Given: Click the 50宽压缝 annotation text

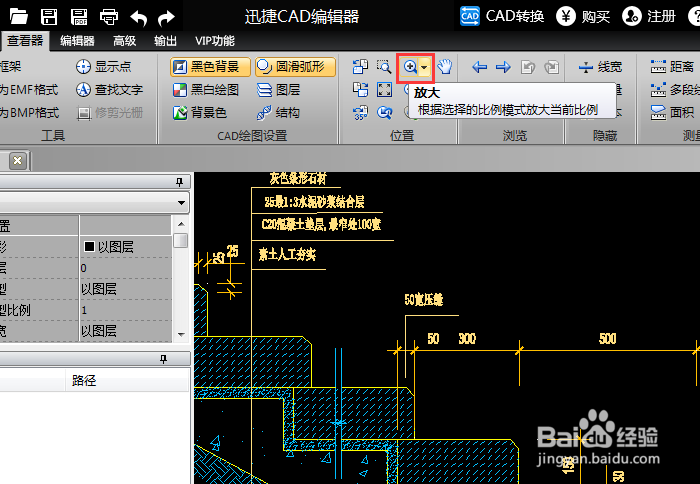Looking at the screenshot, I should [x=424, y=300].
